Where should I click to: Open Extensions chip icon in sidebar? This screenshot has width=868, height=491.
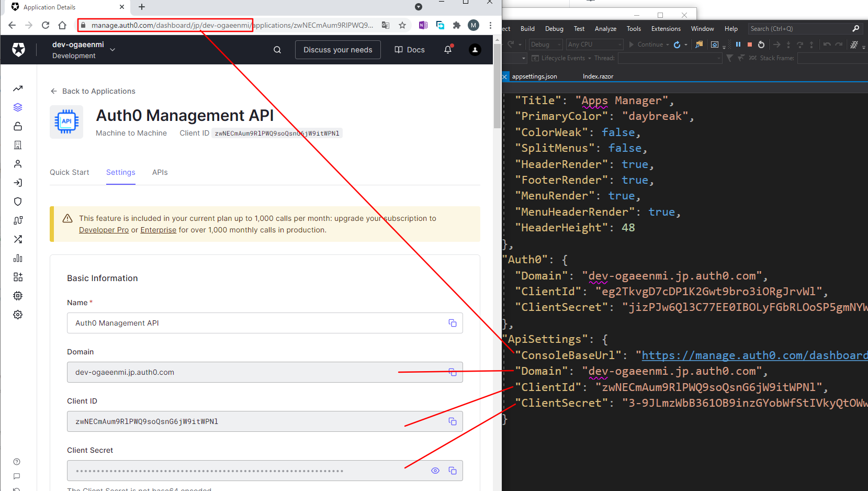tap(18, 296)
